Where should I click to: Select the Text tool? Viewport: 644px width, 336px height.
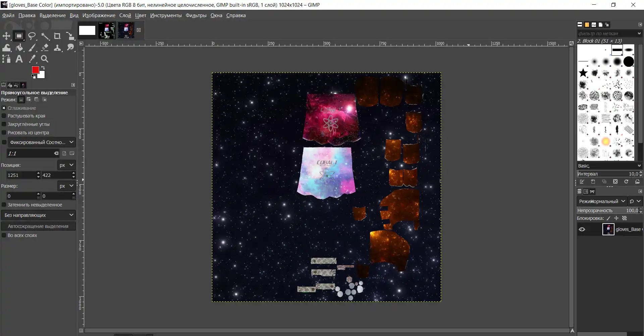tap(19, 59)
